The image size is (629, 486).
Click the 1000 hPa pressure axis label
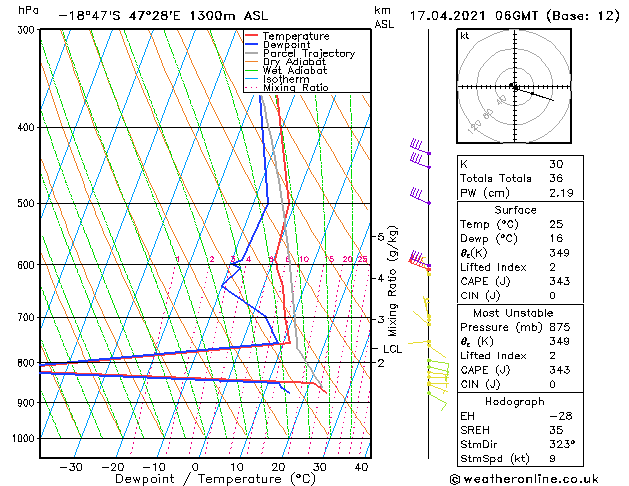tap(26, 438)
